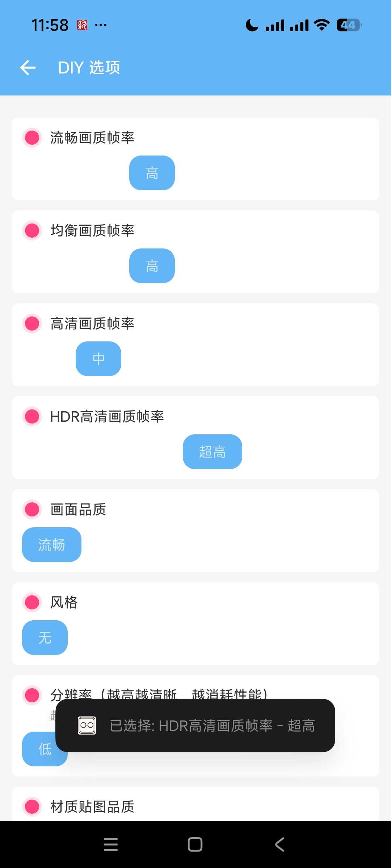This screenshot has height=868, width=391.
Task: Tap the 材质贴图品质 section header
Action: [92, 807]
